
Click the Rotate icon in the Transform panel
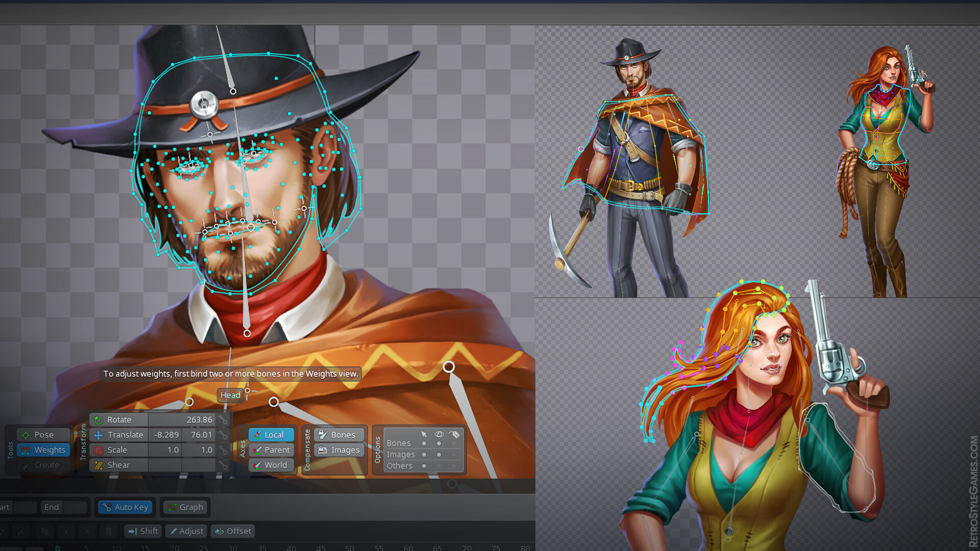coord(99,419)
